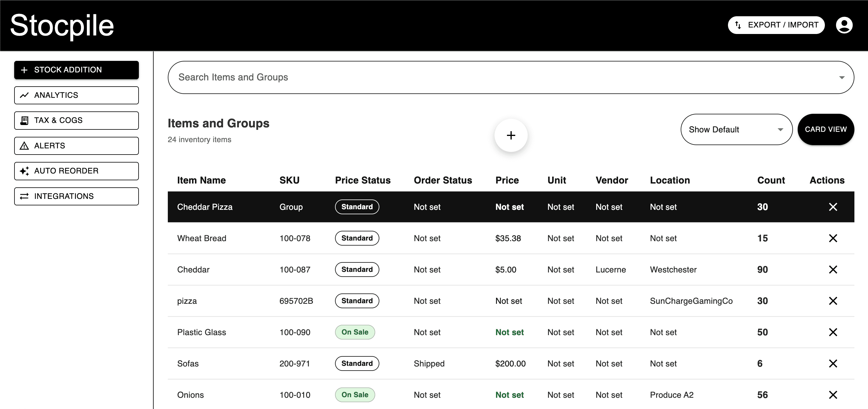Open the Alerts menu item

77,146
